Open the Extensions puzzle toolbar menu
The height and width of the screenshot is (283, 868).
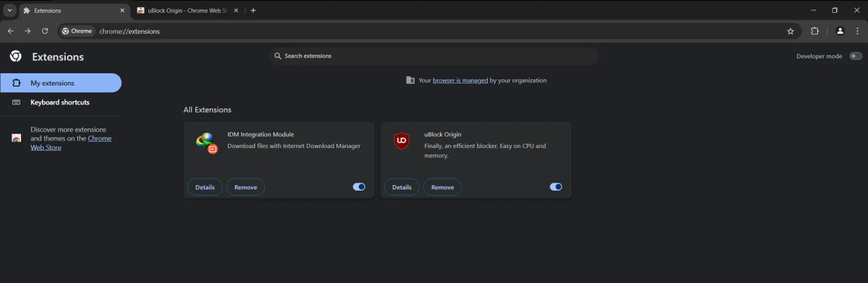tap(815, 31)
